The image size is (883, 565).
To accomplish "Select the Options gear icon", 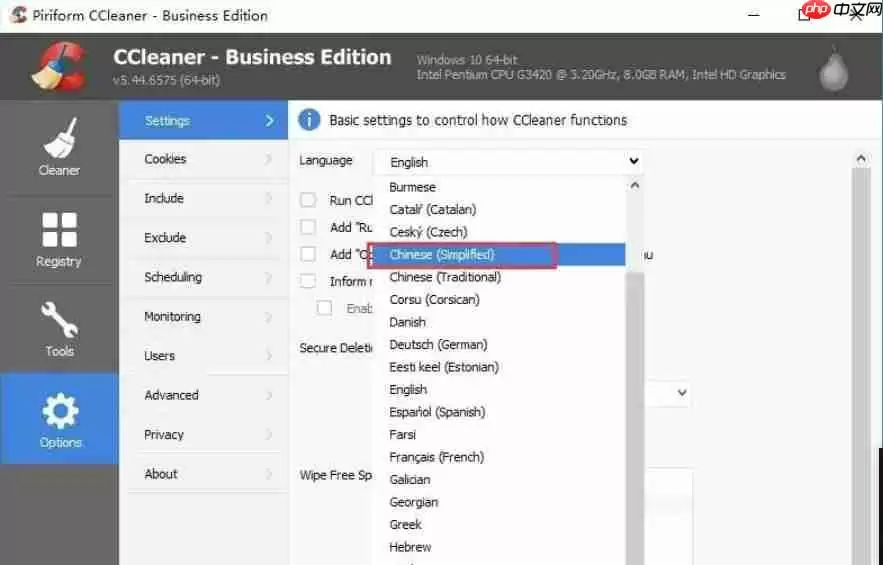I will (59, 411).
